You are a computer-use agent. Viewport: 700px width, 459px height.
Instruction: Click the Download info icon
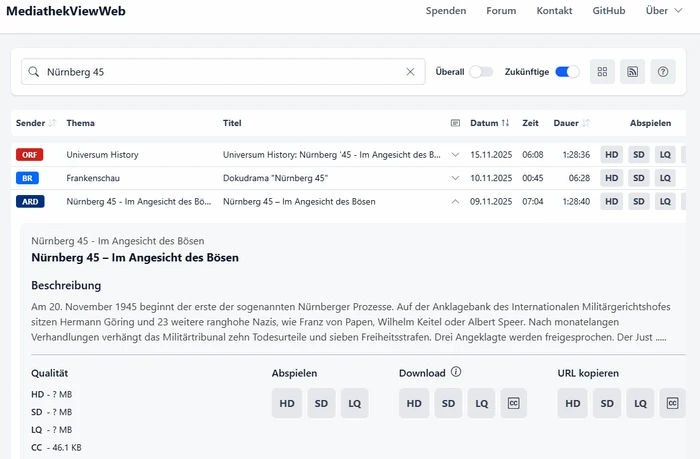(x=456, y=373)
